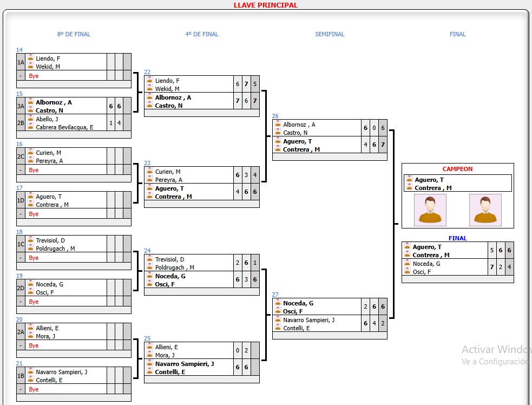Click Navarro Sampieri, J icon in match 21
The height and width of the screenshot is (405, 532).
point(31,372)
